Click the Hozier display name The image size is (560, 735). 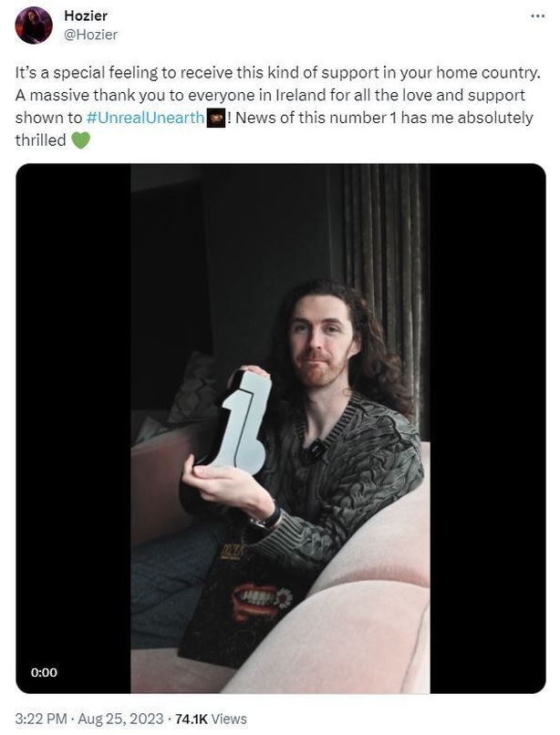(x=86, y=16)
